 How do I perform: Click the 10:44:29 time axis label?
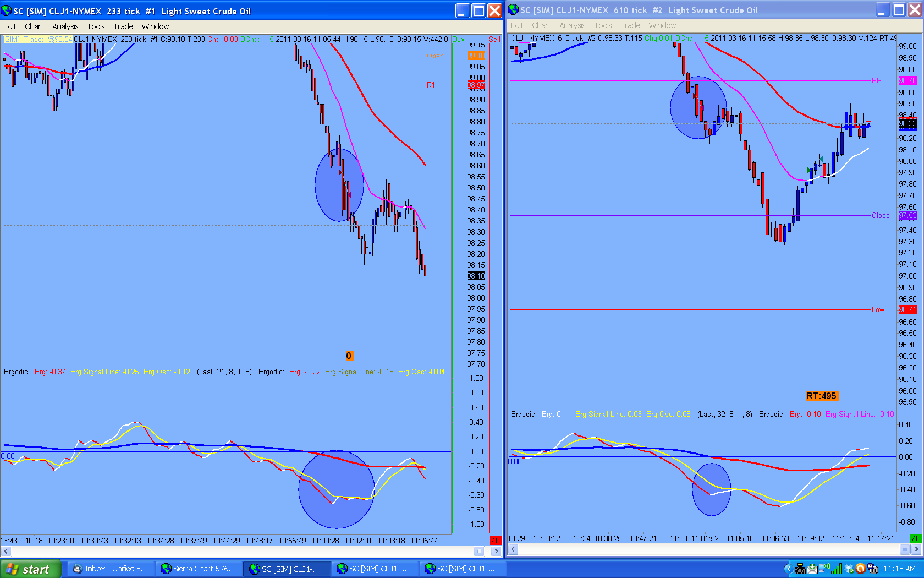point(226,541)
